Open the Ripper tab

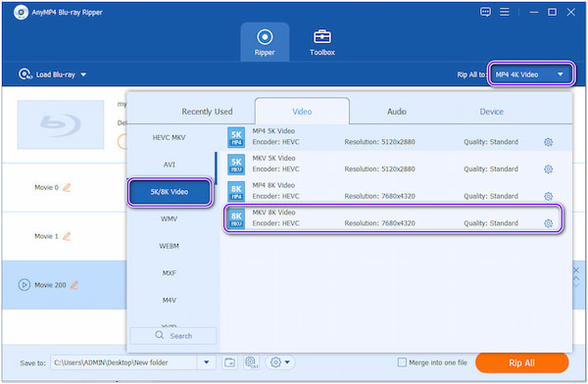coord(265,42)
